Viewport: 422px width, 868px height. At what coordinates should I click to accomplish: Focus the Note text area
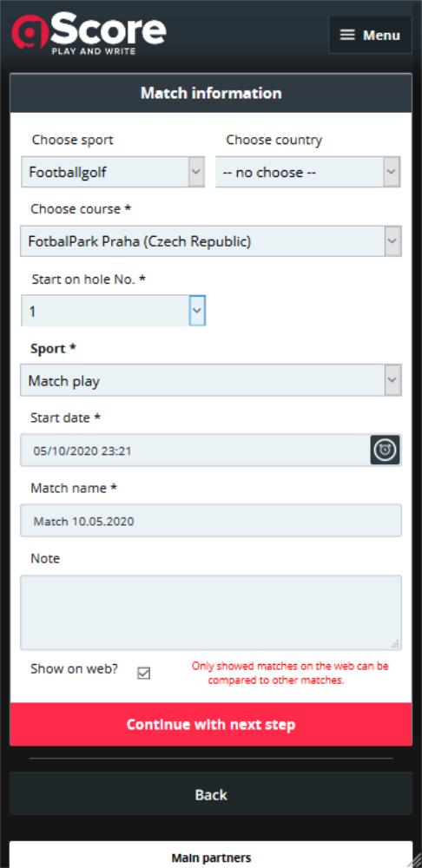(211, 612)
